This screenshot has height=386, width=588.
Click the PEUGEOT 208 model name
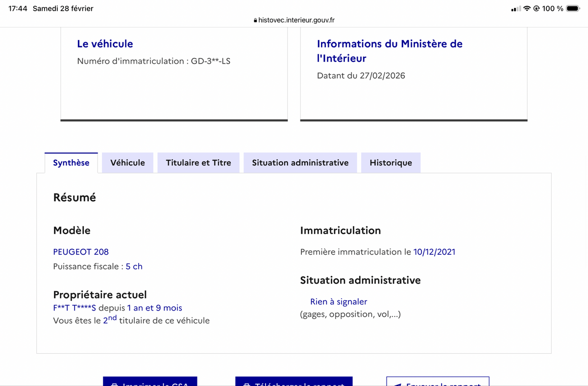click(x=81, y=252)
